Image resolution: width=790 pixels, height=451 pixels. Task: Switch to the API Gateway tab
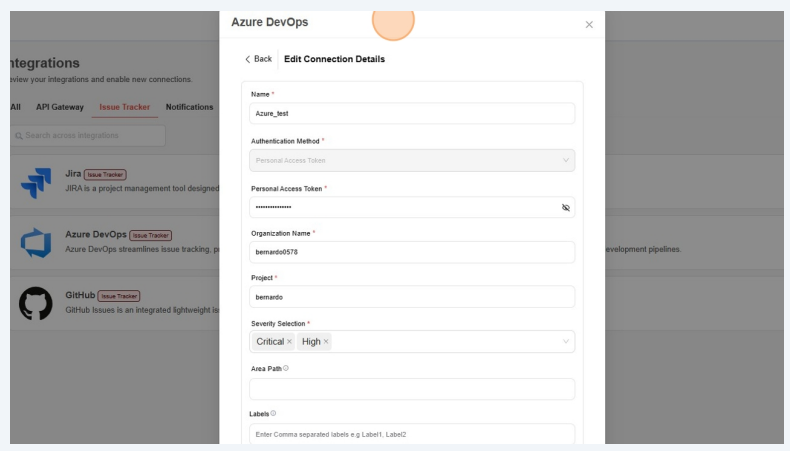60,107
